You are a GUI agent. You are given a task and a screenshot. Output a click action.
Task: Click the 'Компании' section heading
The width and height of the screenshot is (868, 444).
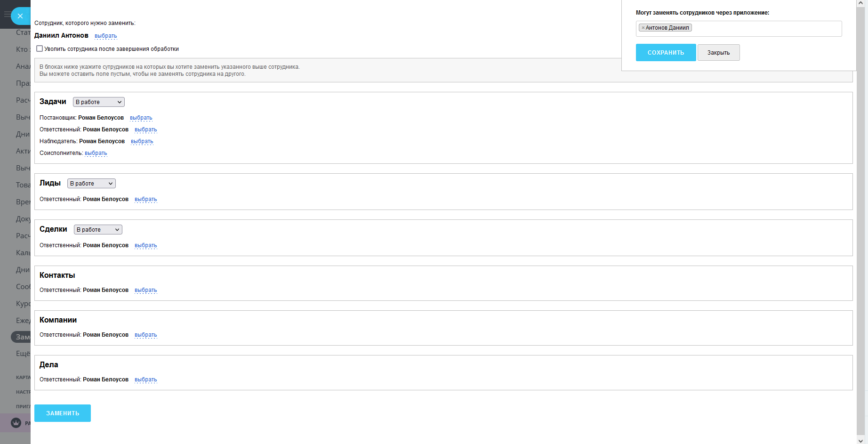pos(58,320)
